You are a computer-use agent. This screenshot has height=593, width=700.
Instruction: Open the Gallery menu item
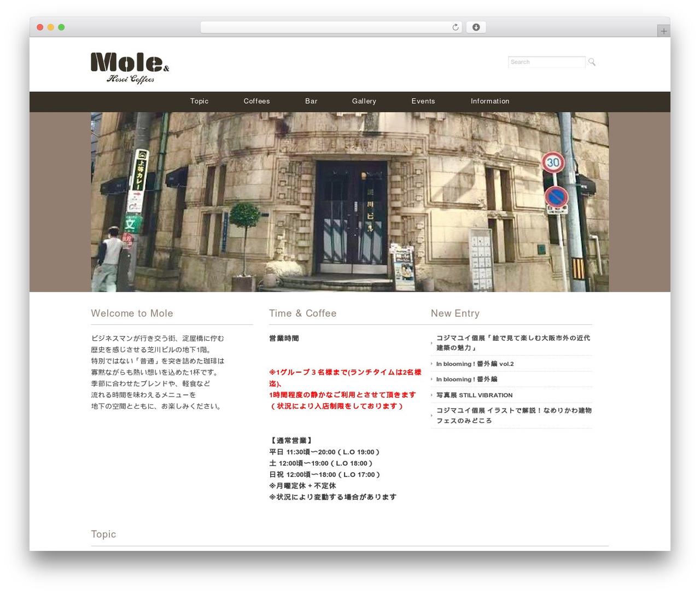(x=364, y=101)
